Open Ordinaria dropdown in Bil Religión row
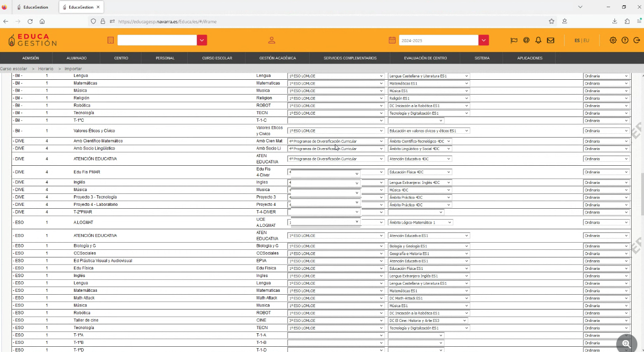 click(x=606, y=98)
